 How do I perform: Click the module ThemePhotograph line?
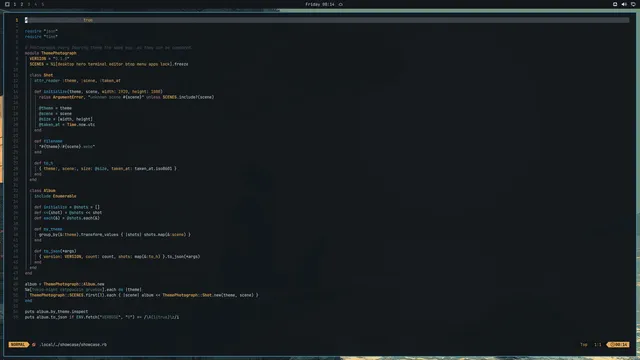(x=51, y=53)
